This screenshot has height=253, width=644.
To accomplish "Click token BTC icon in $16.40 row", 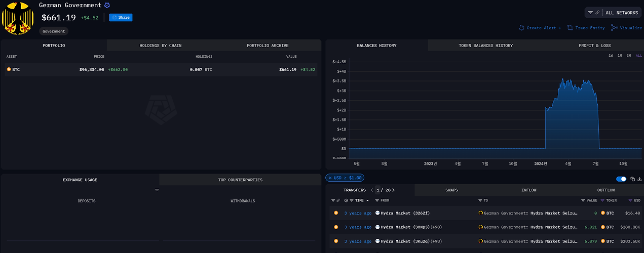I will click(x=603, y=213).
